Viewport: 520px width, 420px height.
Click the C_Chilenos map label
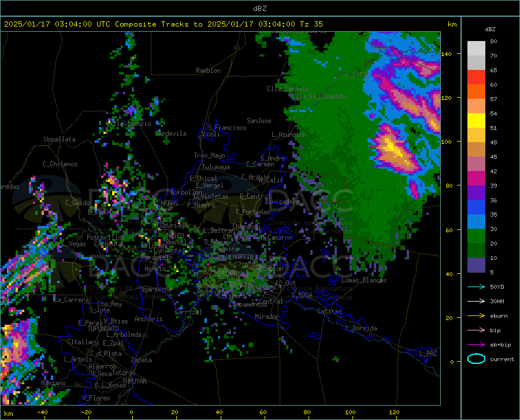(x=60, y=164)
